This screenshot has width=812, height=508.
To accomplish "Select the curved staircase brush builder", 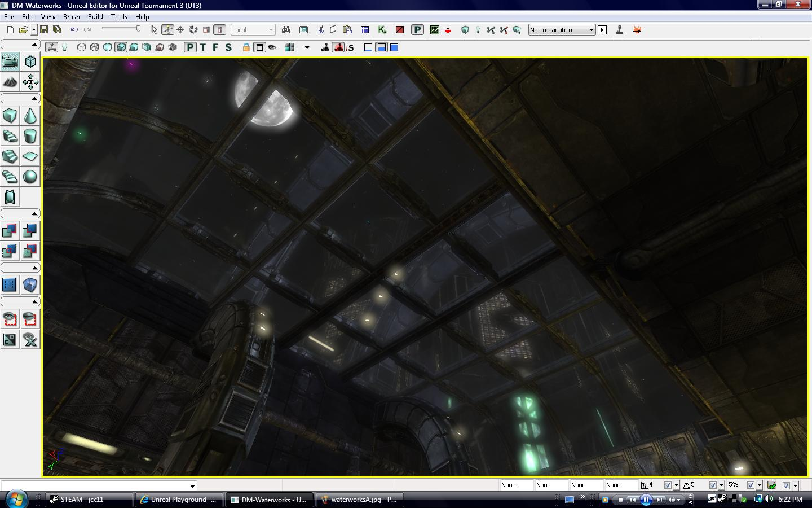I will tap(9, 136).
